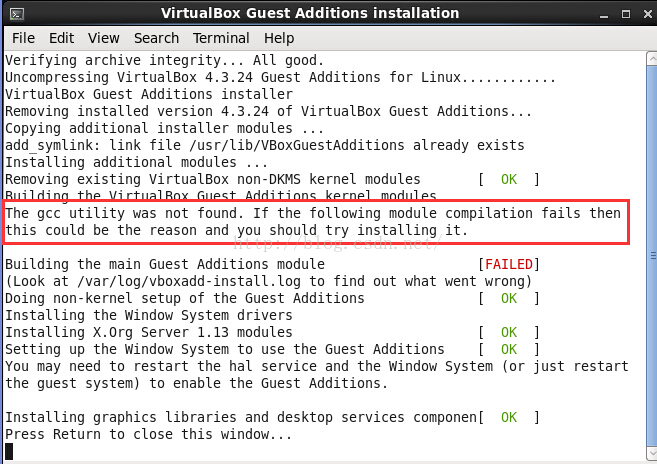
Task: Close the Guest Additions installation window
Action: click(x=648, y=14)
